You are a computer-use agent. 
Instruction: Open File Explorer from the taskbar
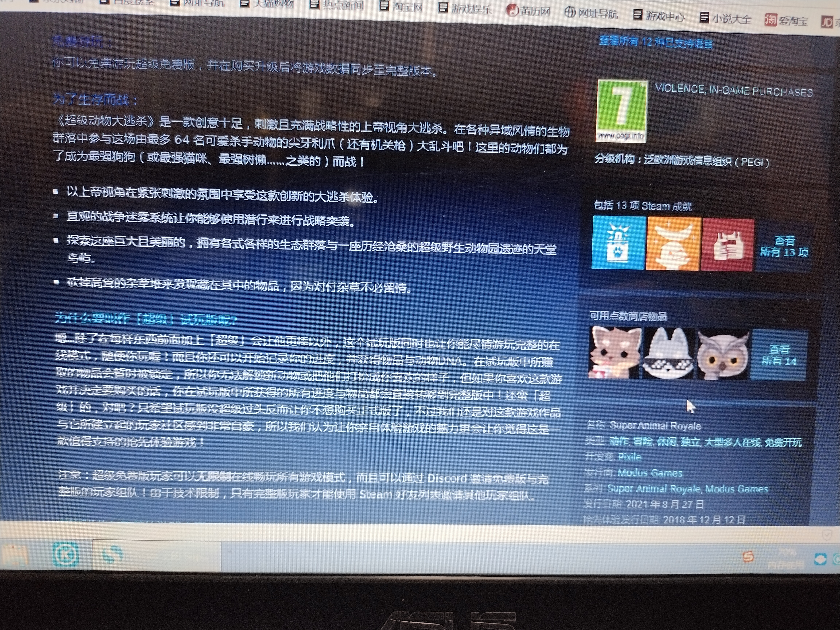[x=15, y=555]
